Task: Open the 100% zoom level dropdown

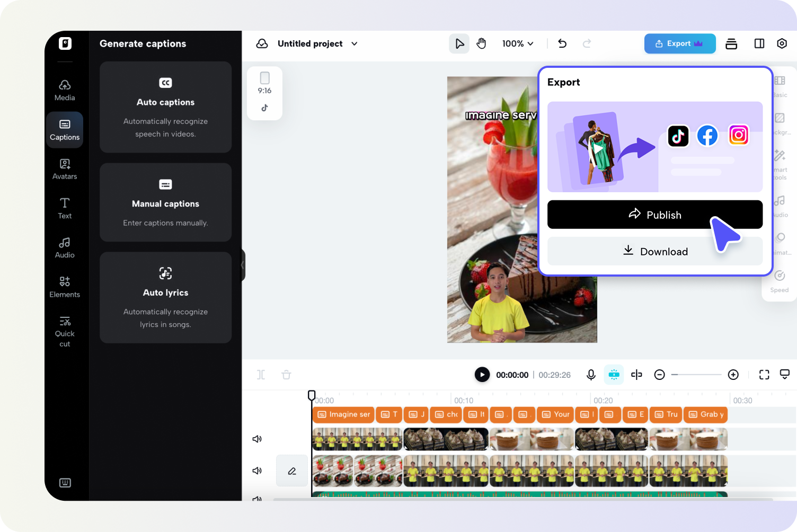Action: tap(517, 43)
